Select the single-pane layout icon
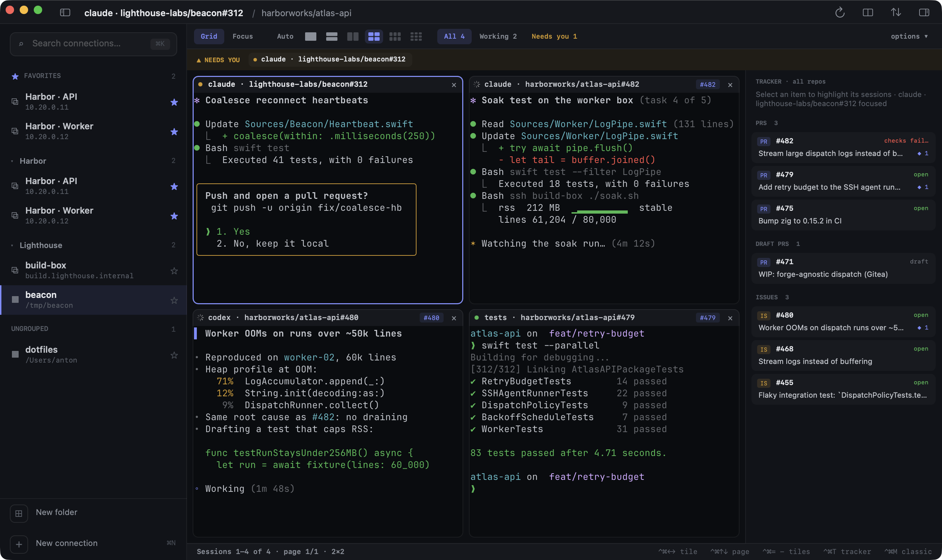Screen dimensions: 942x560 310,37
